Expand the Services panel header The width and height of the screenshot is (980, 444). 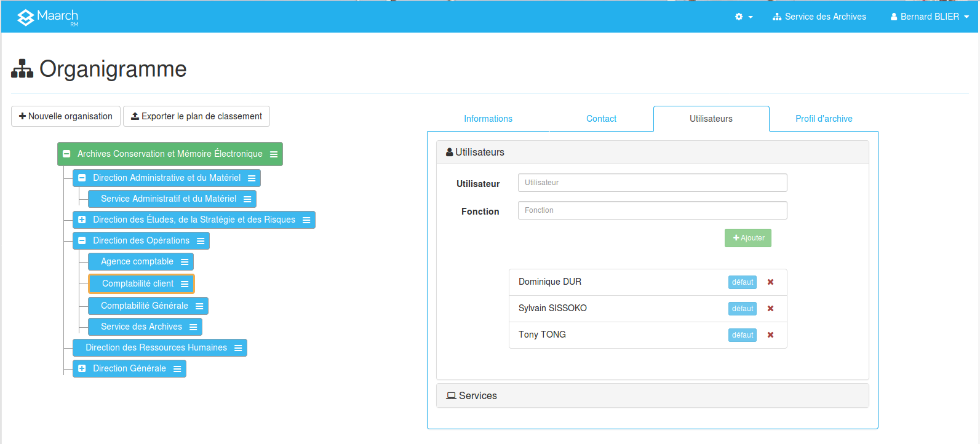coord(652,395)
